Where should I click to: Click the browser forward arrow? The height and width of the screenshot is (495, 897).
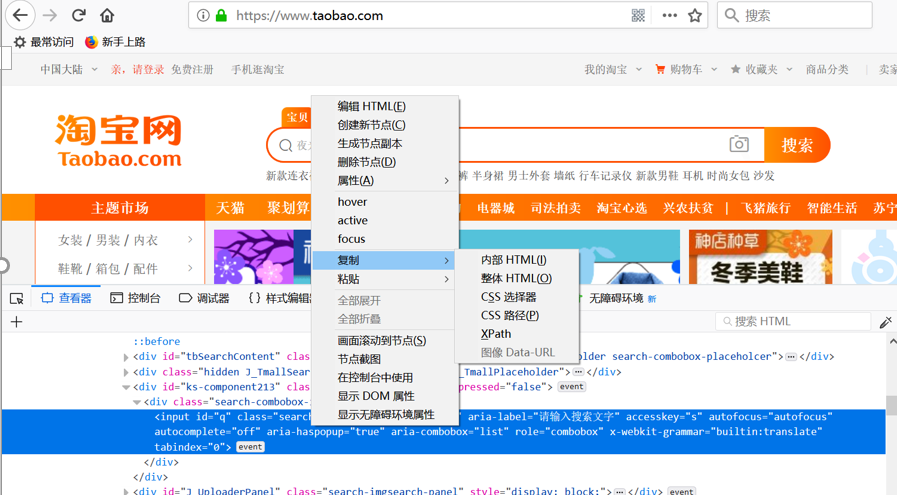tap(50, 15)
